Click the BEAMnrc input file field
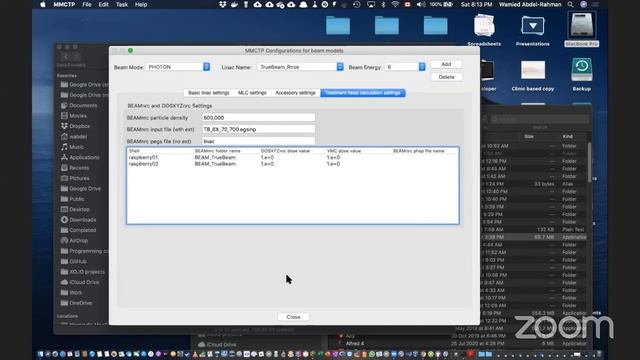640x360 pixels. point(258,129)
